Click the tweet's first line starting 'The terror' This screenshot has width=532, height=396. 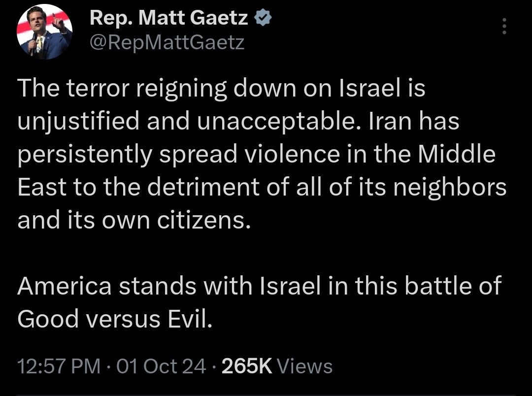[221, 89]
